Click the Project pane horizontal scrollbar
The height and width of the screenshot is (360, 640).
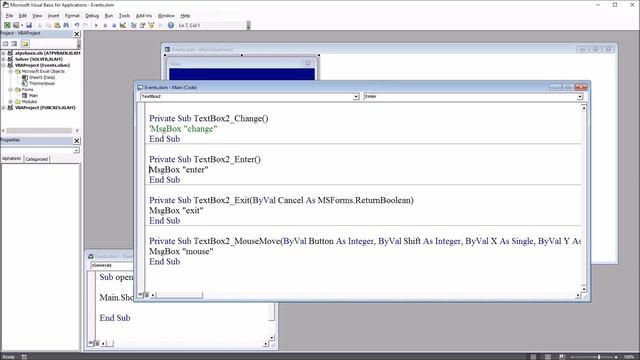pyautogui.click(x=39, y=131)
